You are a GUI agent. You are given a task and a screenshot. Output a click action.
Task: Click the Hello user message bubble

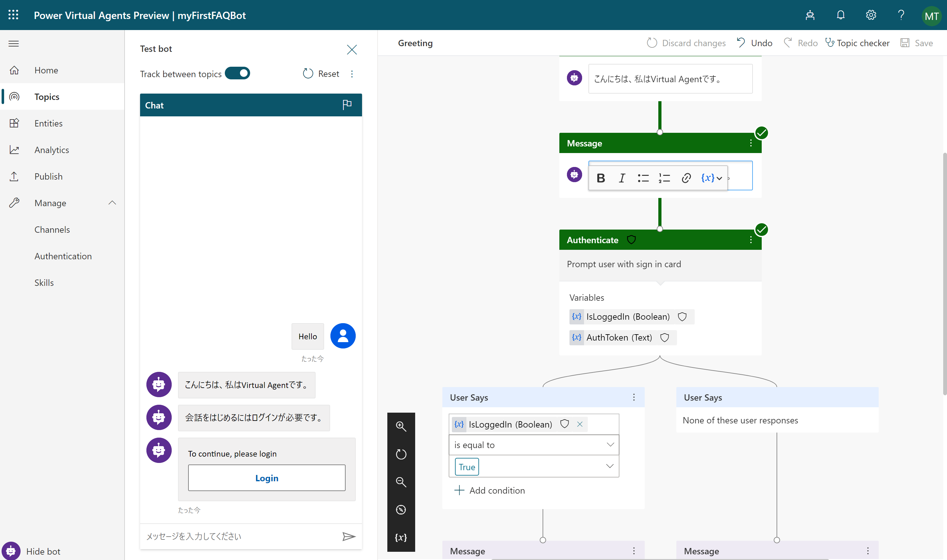pos(307,336)
